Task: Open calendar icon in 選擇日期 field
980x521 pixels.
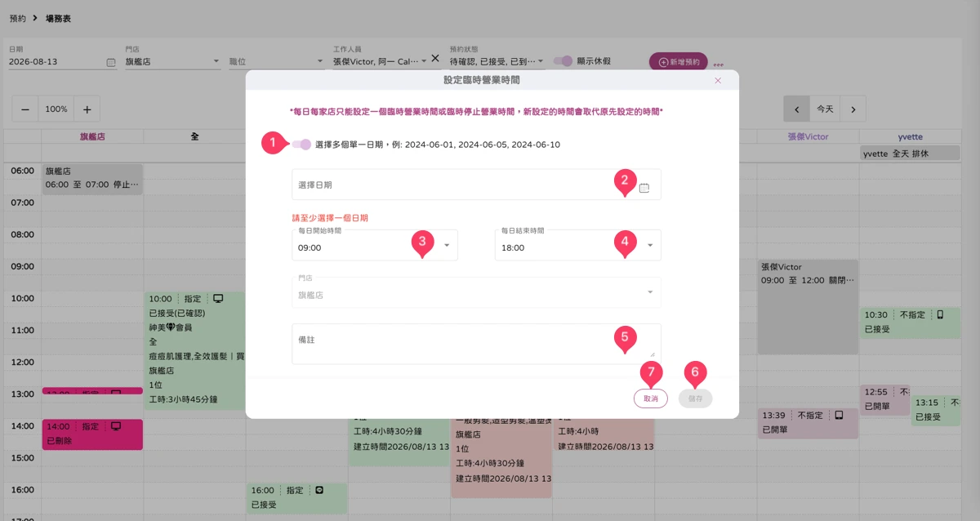Action: (644, 187)
